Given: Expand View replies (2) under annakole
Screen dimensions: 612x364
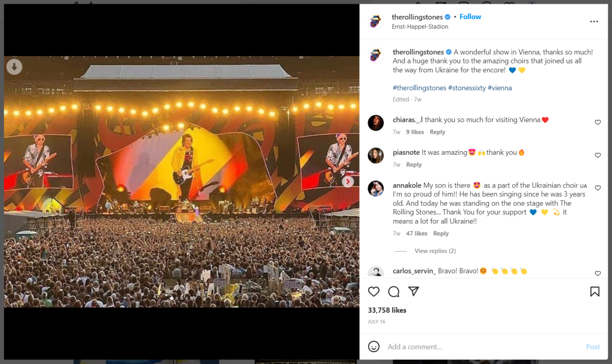Looking at the screenshot, I should pyautogui.click(x=434, y=251).
